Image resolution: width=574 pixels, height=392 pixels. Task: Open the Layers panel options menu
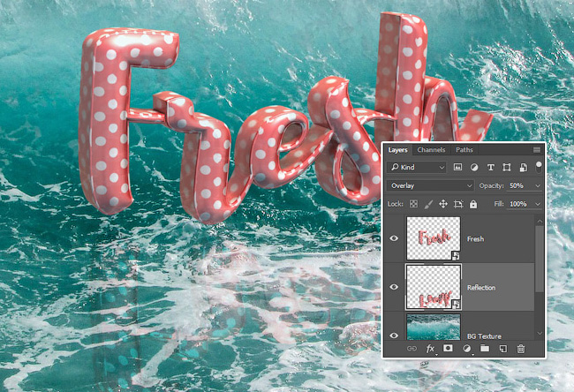pos(537,150)
